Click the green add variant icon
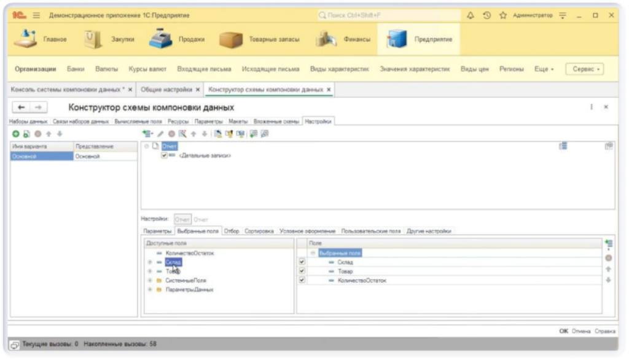 (x=16, y=133)
